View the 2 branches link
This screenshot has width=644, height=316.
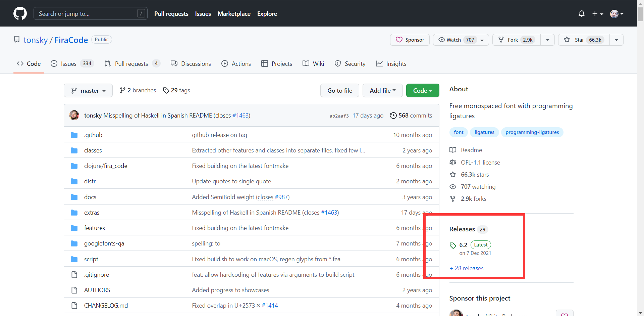point(138,90)
